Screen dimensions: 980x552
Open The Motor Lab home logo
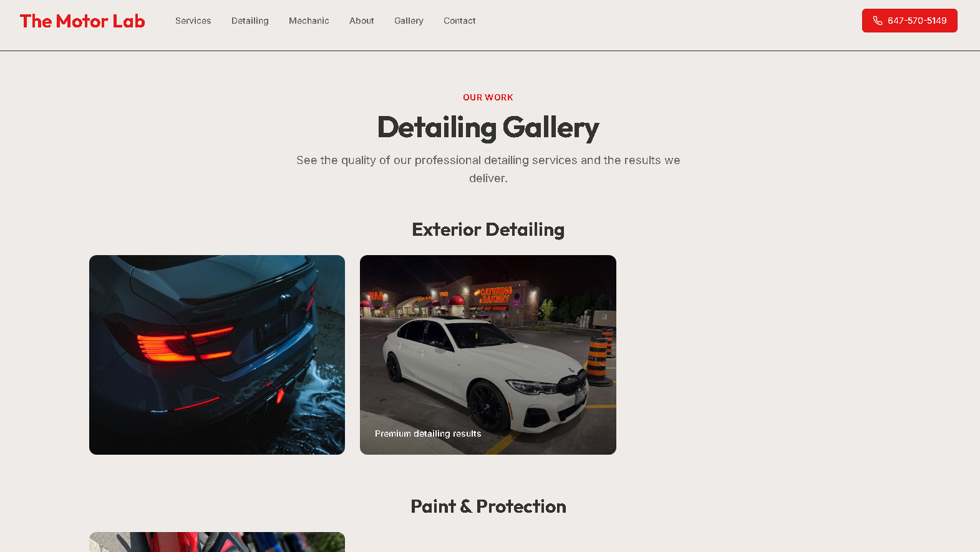tap(82, 21)
